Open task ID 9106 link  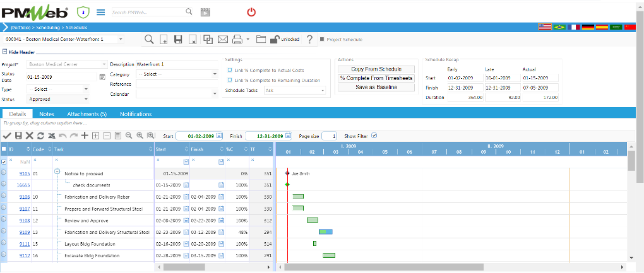point(25,197)
